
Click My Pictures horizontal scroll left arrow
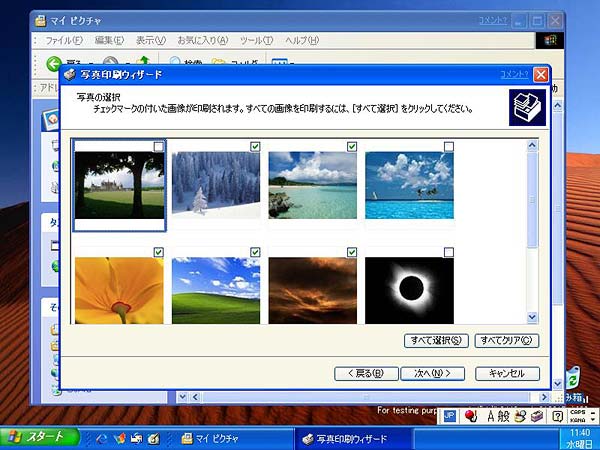tap(195, 397)
